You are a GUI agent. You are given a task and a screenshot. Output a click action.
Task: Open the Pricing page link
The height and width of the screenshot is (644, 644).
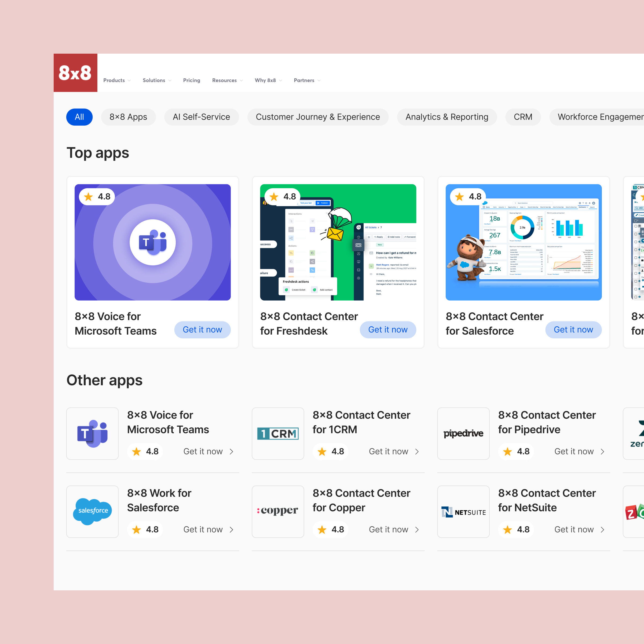tap(192, 80)
